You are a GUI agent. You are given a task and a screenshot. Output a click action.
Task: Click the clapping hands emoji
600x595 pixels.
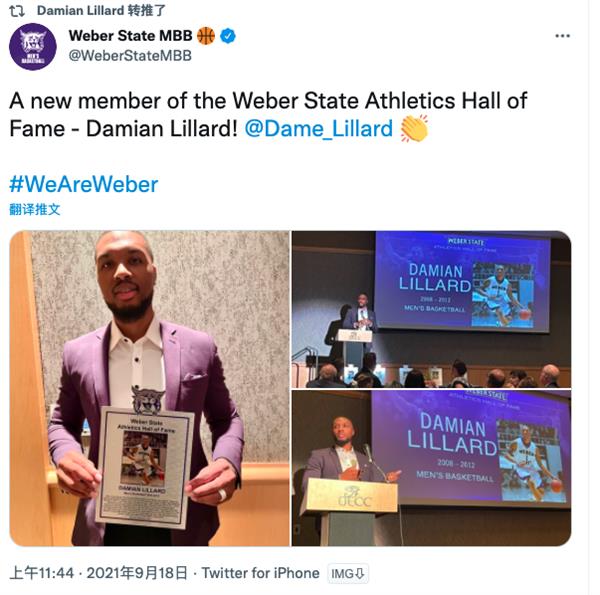click(x=414, y=129)
